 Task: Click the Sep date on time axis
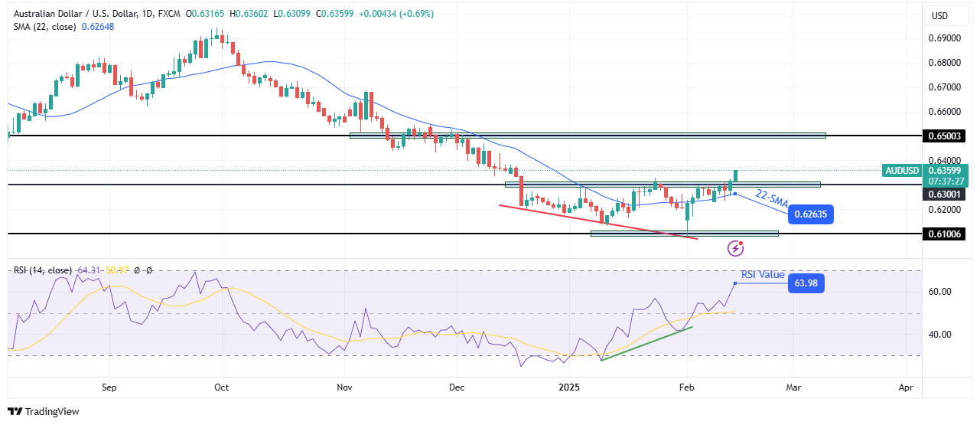click(x=109, y=387)
